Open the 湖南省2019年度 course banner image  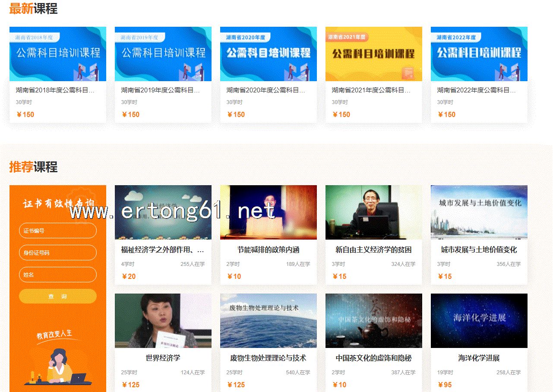(163, 54)
